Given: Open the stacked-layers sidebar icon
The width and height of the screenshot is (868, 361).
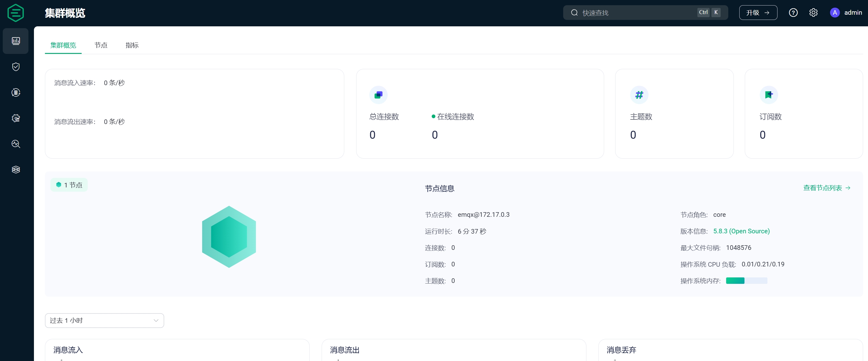Looking at the screenshot, I should tap(16, 169).
